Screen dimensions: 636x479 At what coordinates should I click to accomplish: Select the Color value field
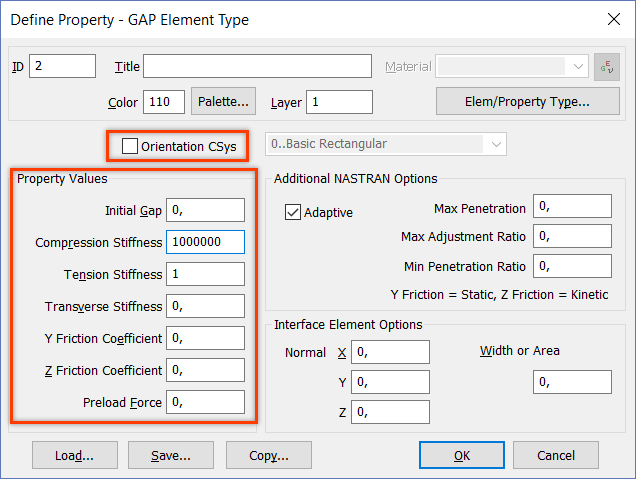click(164, 102)
